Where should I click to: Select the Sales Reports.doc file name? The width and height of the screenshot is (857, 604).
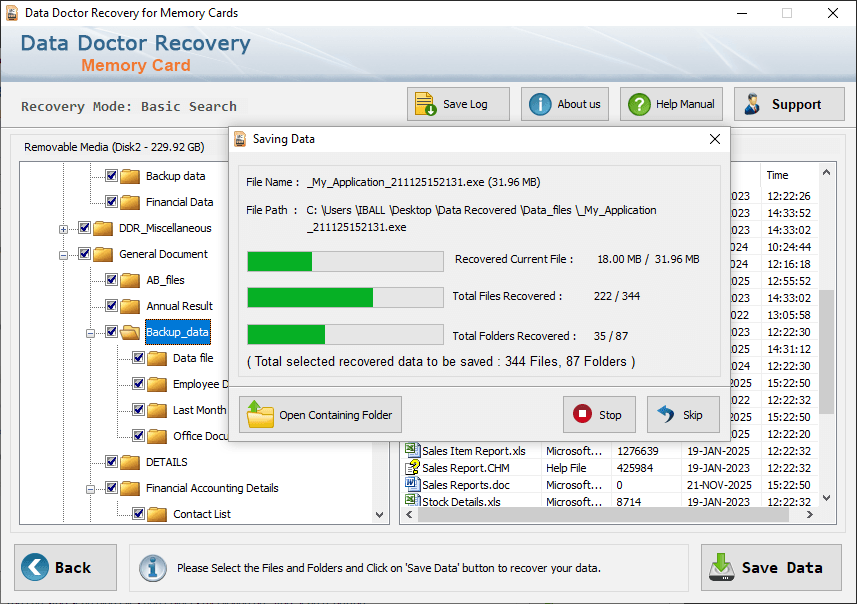coord(466,485)
